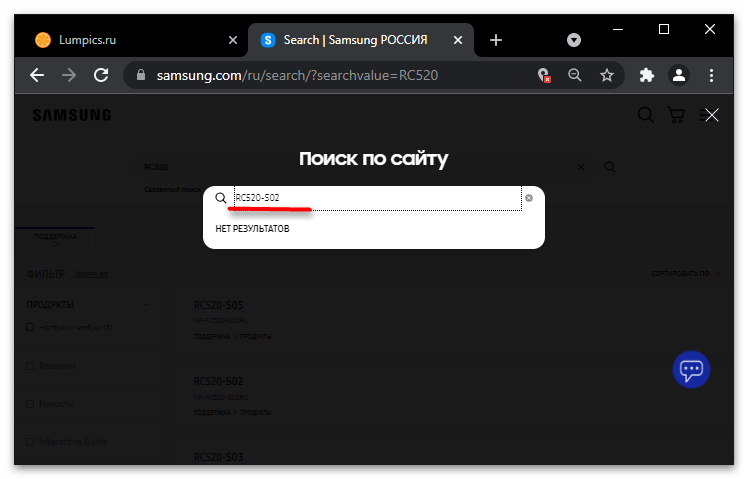Click the address bar URL
This screenshot has height=479, width=748.
coord(297,75)
